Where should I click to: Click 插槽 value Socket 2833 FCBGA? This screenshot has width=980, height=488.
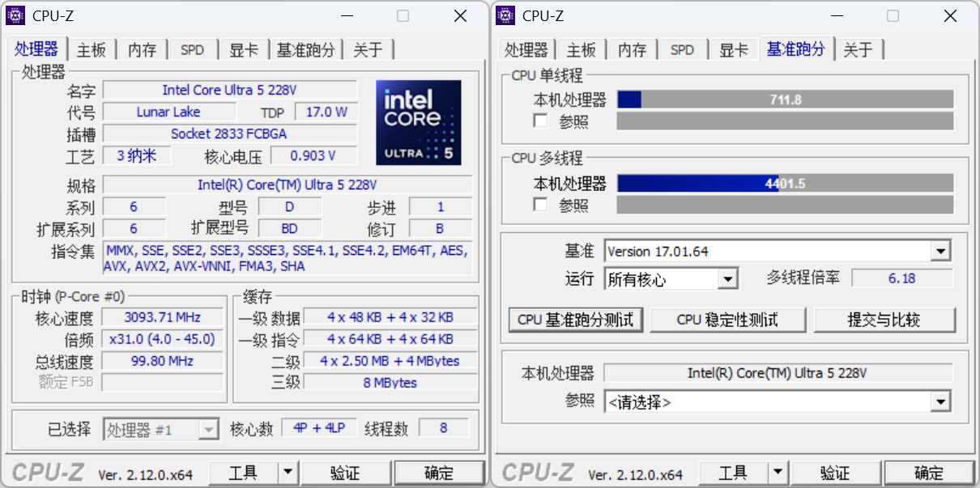pyautogui.click(x=230, y=134)
